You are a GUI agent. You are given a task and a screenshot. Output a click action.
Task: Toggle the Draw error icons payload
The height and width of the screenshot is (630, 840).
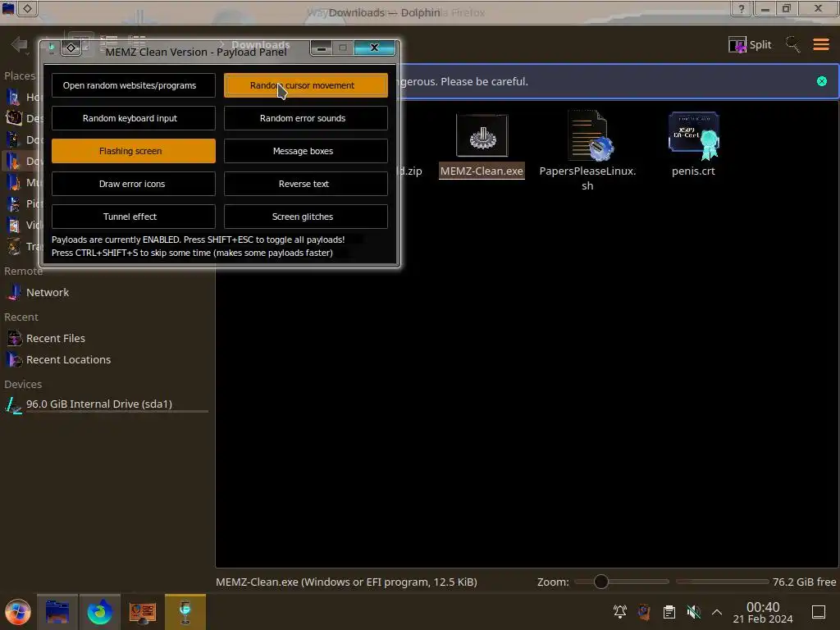[x=134, y=184]
